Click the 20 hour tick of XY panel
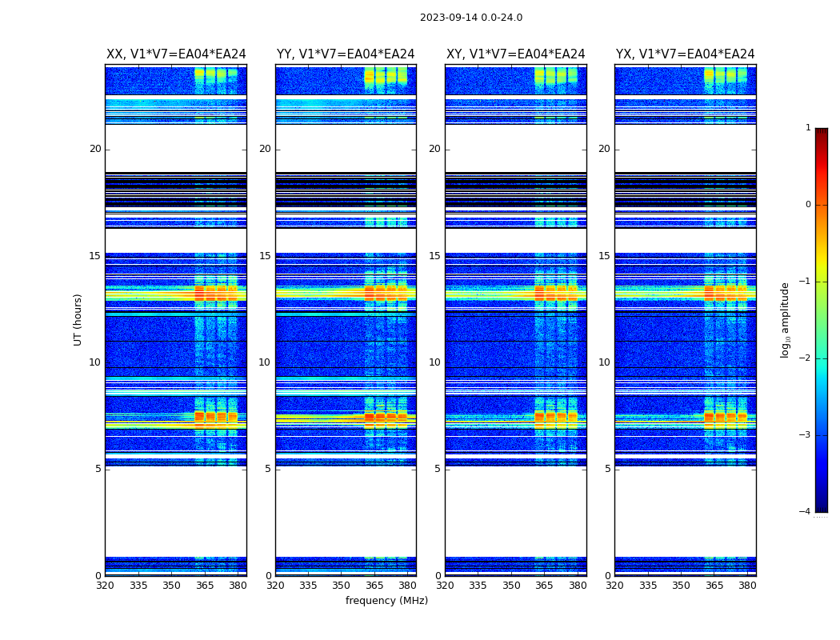 [434, 149]
